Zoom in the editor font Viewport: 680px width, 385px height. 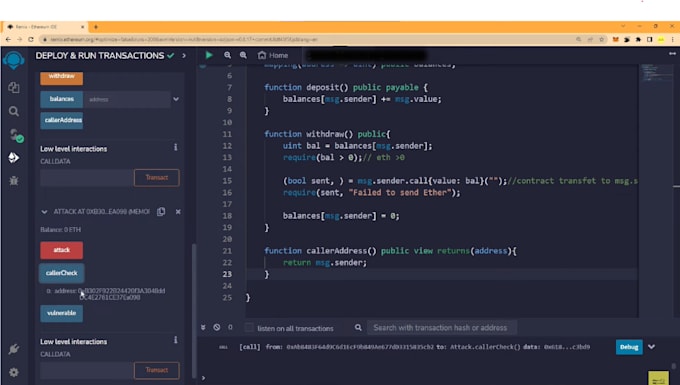click(243, 55)
